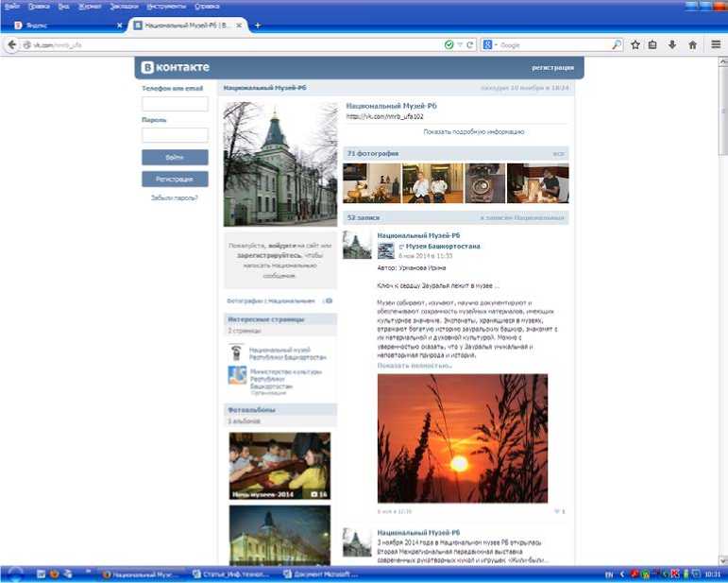Click the browser back arrow button
Viewport: 728px width, 583px height.
(x=12, y=44)
